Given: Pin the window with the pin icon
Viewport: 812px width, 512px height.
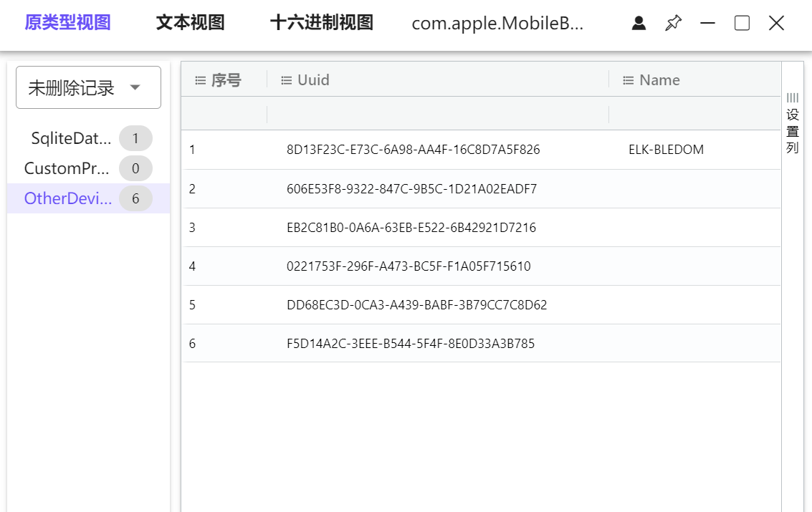Looking at the screenshot, I should (673, 24).
